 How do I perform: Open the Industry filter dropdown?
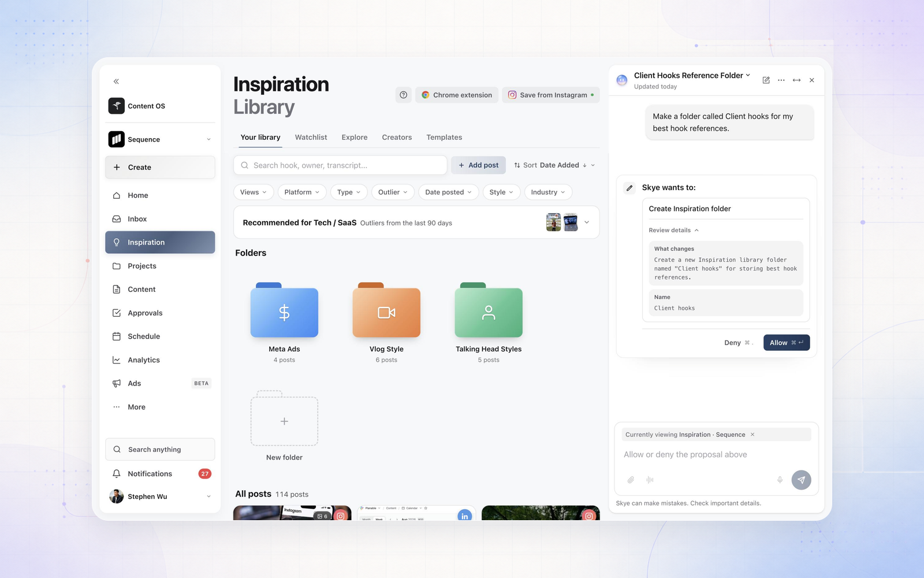(548, 192)
